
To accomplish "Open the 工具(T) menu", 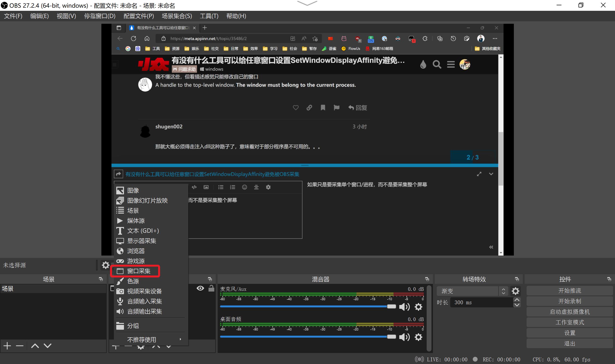I will [x=209, y=16].
